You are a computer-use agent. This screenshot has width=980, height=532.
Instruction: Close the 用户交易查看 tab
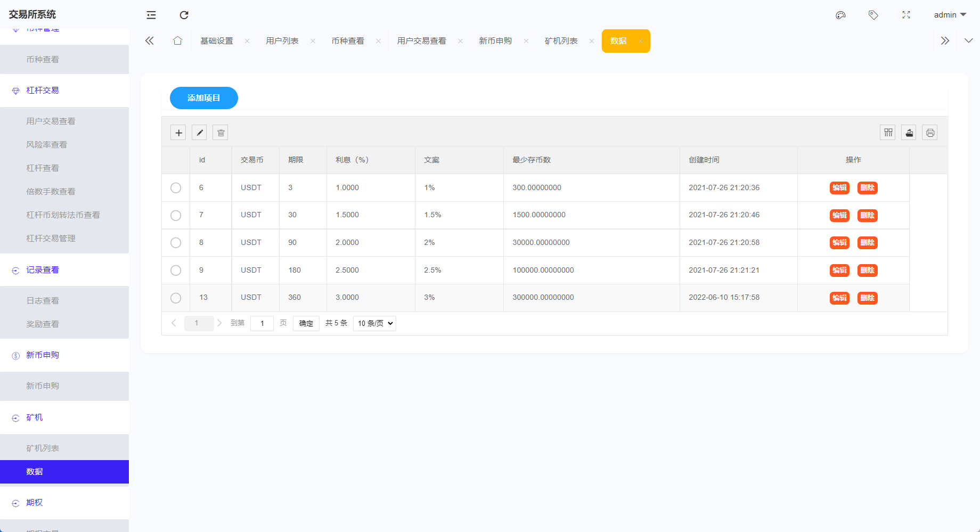point(460,41)
